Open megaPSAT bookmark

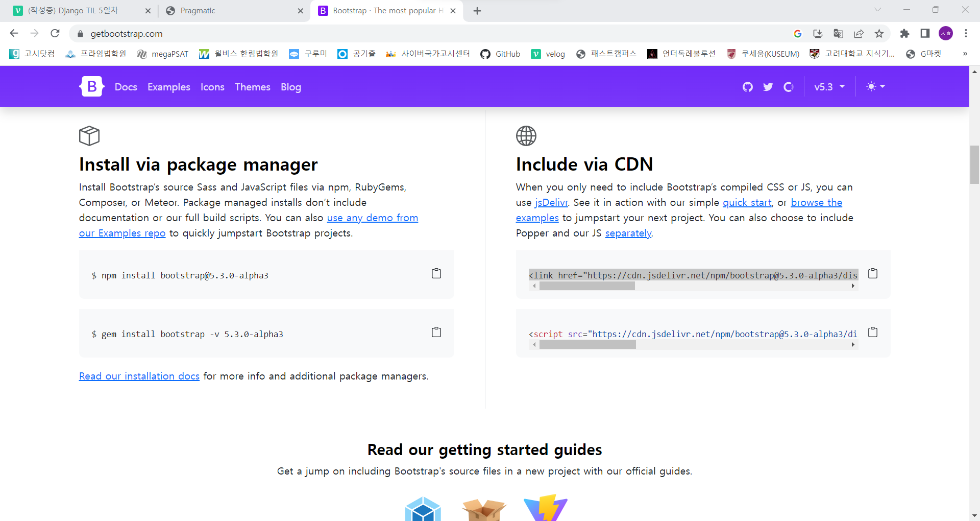[x=163, y=54]
